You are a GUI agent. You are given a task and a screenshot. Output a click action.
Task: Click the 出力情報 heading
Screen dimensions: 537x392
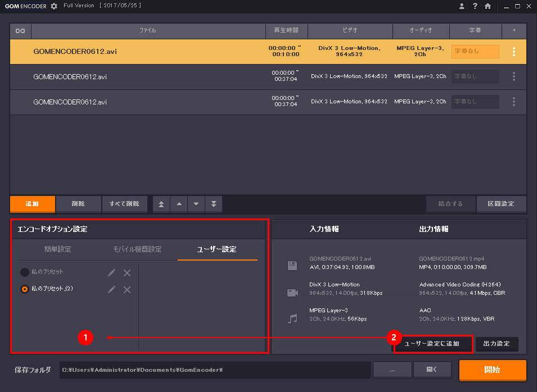coord(434,229)
